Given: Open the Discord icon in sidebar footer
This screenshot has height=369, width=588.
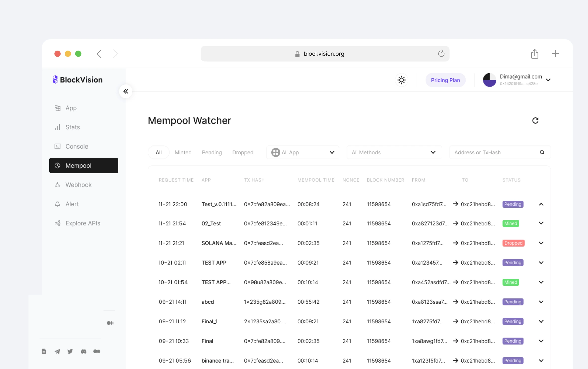Looking at the screenshot, I should 83,351.
